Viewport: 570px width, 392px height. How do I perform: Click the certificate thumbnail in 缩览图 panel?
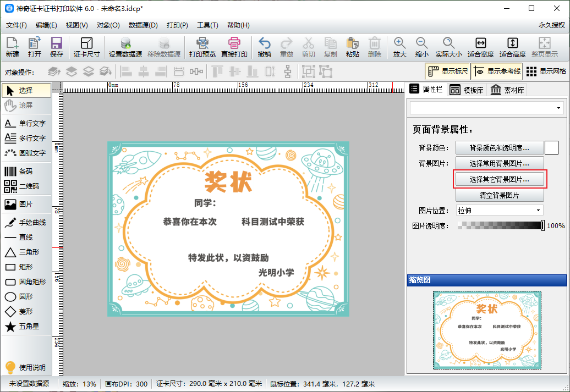coord(487,330)
